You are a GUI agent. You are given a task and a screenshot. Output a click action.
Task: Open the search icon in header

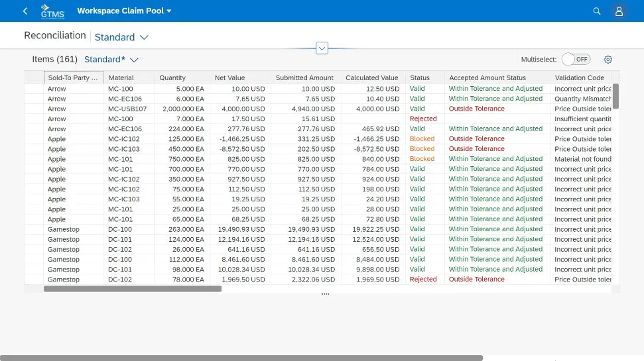coord(597,11)
